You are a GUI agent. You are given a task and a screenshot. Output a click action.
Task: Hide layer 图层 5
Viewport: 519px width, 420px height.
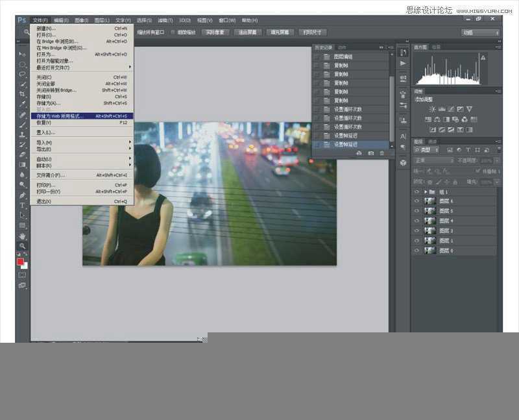(416, 211)
